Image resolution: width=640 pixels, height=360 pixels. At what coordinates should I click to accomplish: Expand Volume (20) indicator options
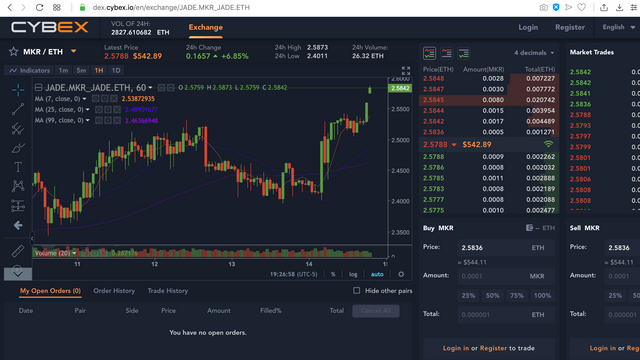[74, 253]
